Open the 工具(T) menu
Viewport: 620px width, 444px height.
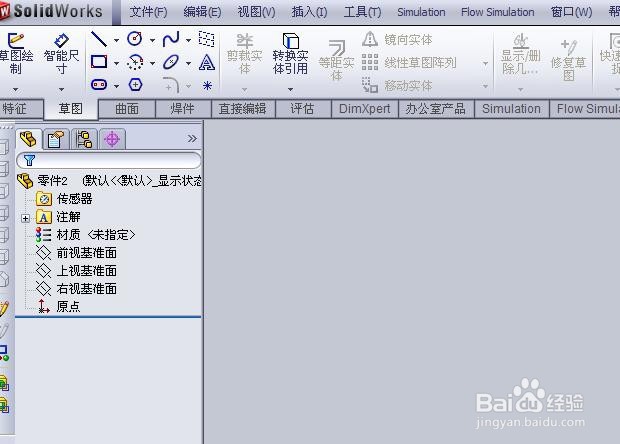(362, 12)
